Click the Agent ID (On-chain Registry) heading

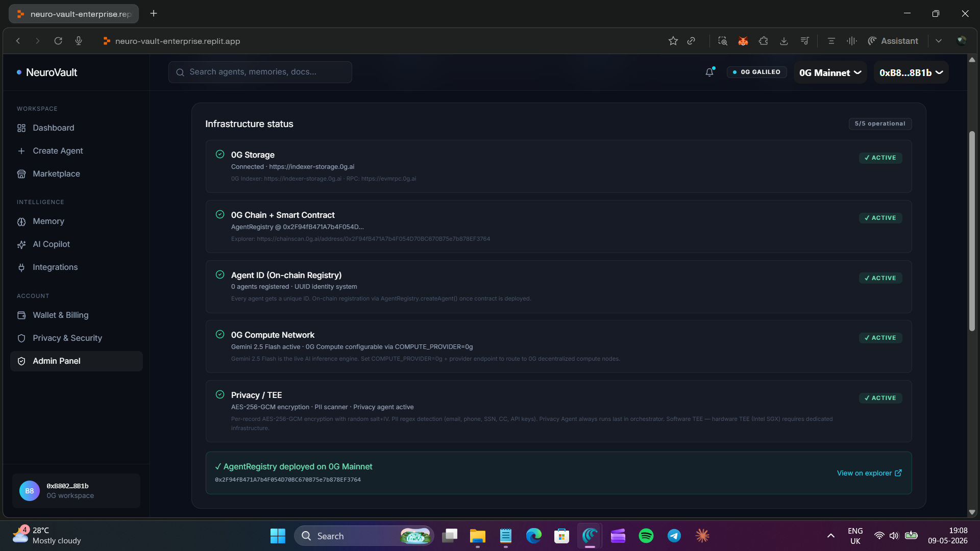coord(286,275)
